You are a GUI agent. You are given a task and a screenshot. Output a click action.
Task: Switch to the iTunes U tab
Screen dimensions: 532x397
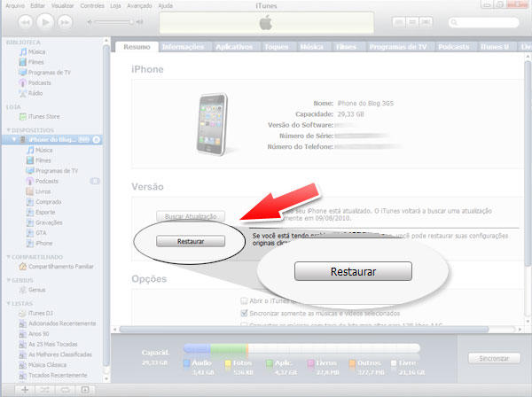[x=495, y=47]
